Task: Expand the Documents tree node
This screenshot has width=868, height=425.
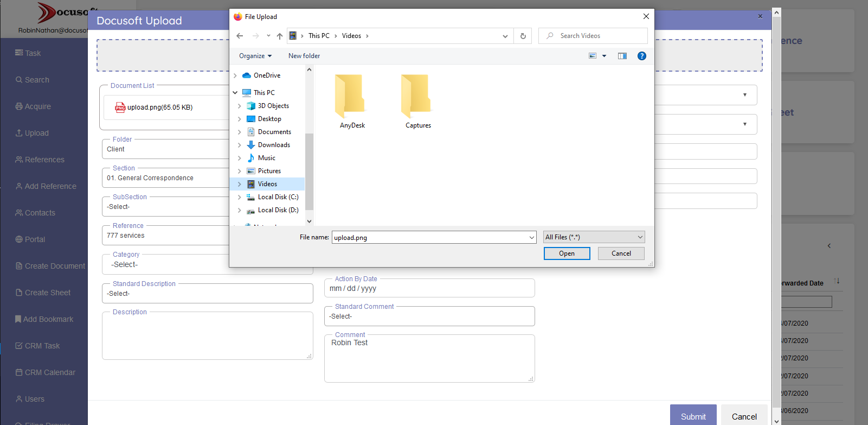Action: coord(240,132)
